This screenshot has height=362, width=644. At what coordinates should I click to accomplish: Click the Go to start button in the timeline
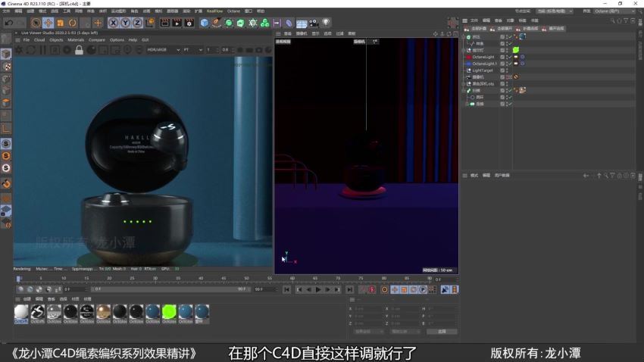286,290
